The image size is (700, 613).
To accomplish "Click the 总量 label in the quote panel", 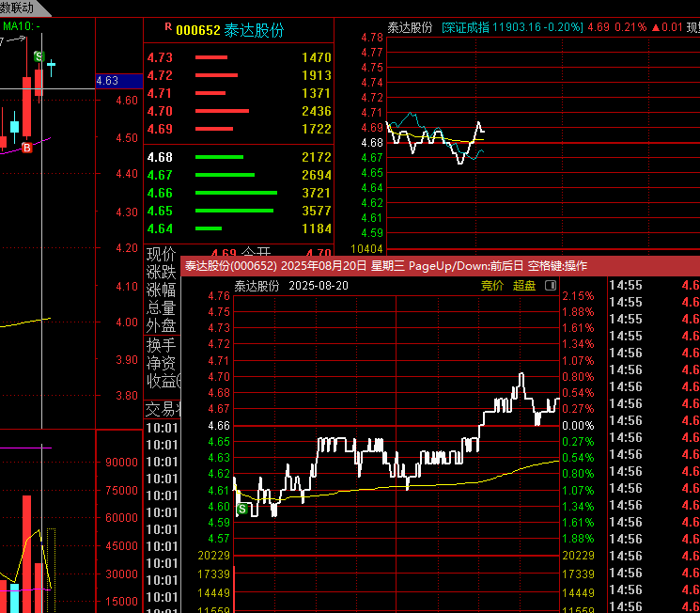I will click(x=162, y=307).
